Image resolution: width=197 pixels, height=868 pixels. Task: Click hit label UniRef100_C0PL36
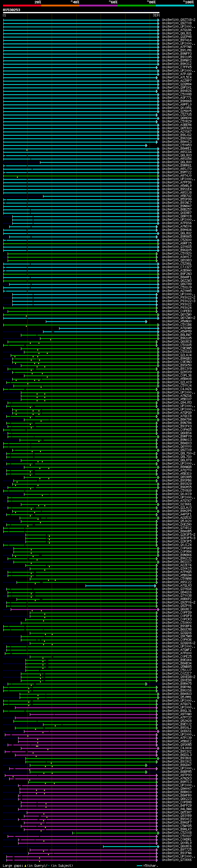[177, 375]
